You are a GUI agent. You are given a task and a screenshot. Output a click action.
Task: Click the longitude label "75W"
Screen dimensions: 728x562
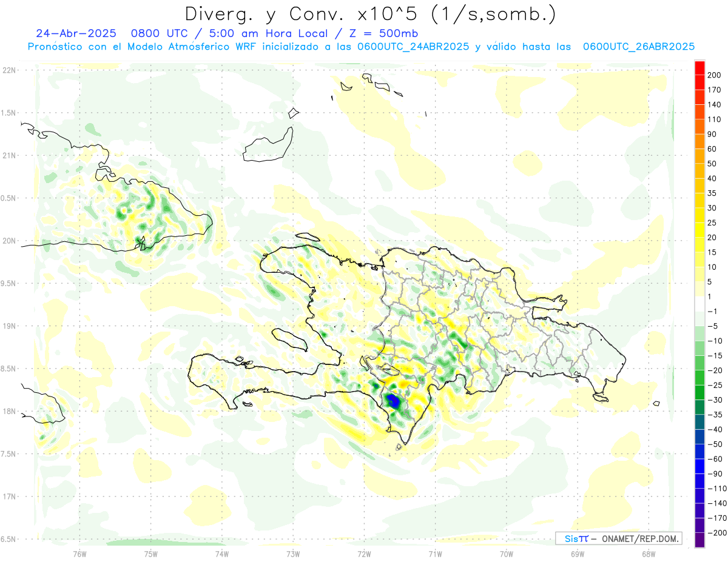(x=151, y=554)
